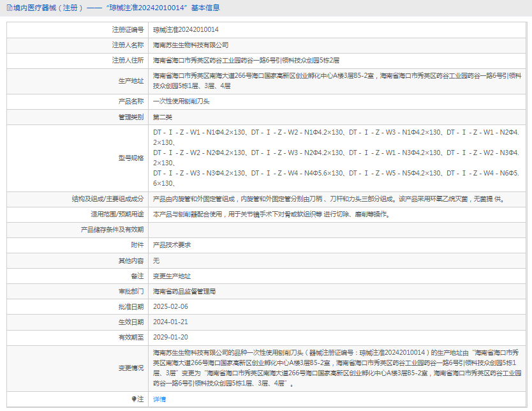
Task: Click the 附件 row label
Action: coord(137,245)
